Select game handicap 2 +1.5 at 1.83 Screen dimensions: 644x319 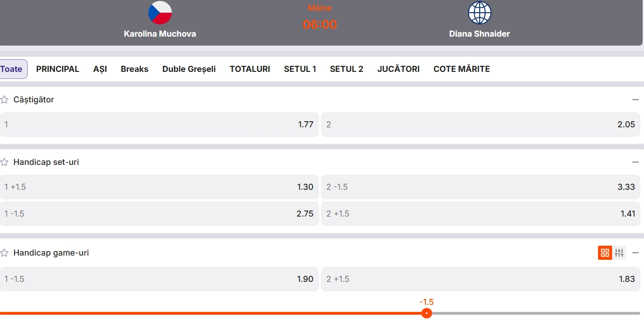[481, 279]
